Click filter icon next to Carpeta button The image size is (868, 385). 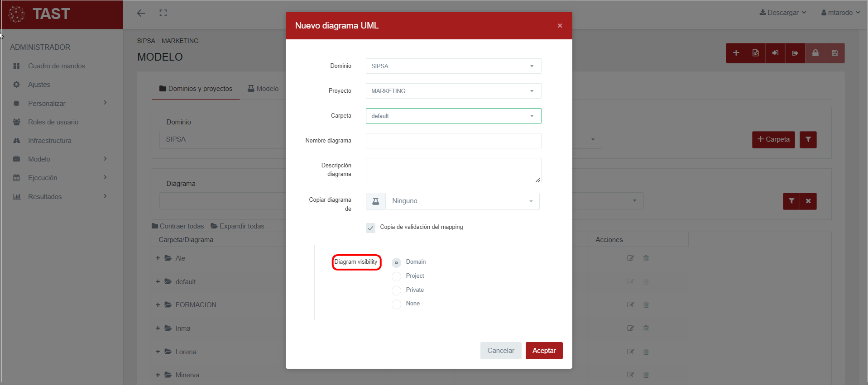(808, 140)
